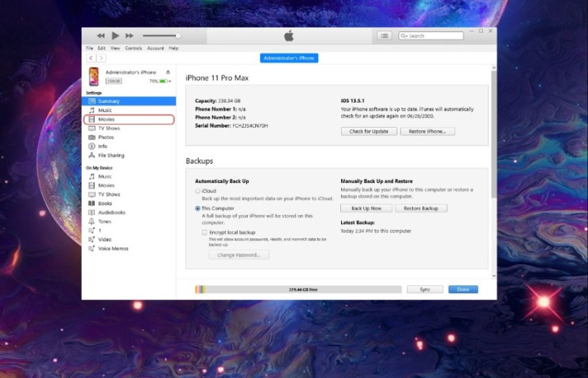This screenshot has width=588, height=378.
Task: Click the scroll down arrow of summary pane
Action: pyautogui.click(x=494, y=276)
